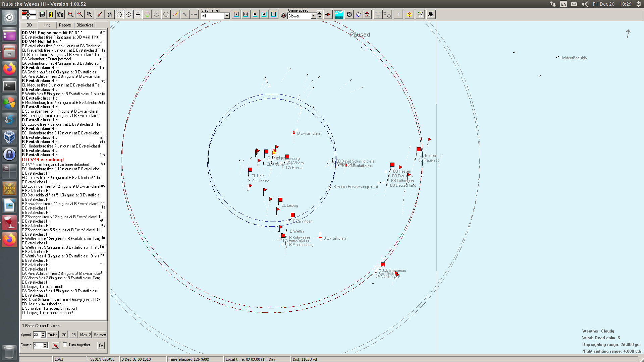The width and height of the screenshot is (644, 362).
Task: Click the printer icon in toolbar
Action: 431,14
